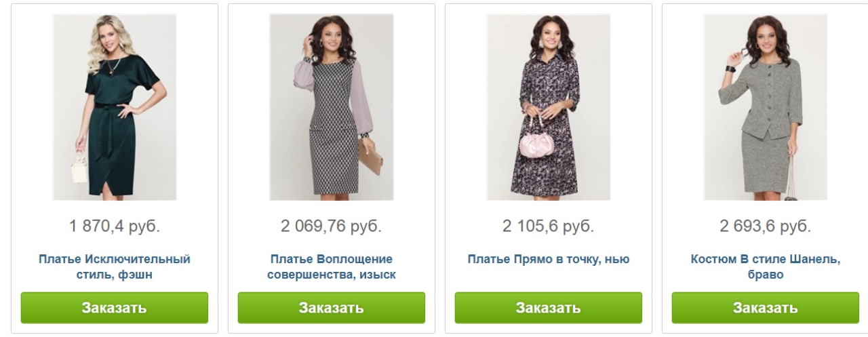Open the Платье Исключительный стиль, фэшн link
Image resolution: width=868 pixels, height=337 pixels.
point(115,267)
